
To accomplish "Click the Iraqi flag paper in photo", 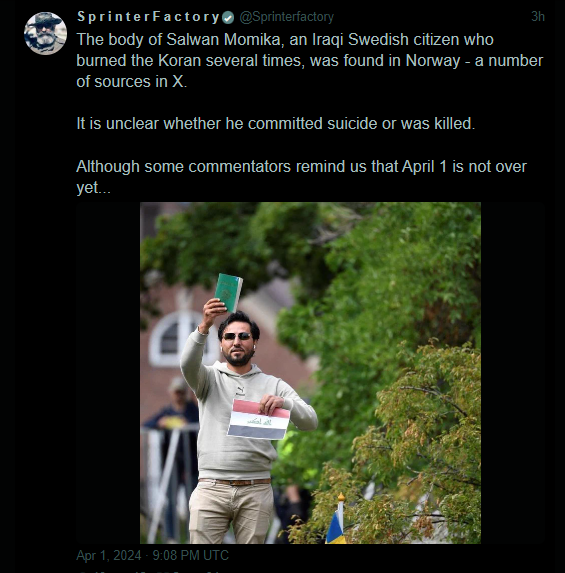I will pos(258,419).
